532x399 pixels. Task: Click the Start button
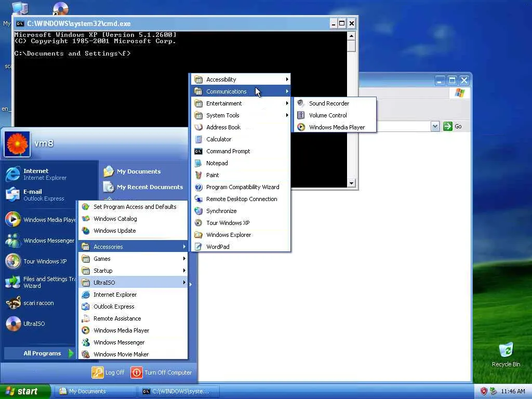pyautogui.click(x=25, y=391)
